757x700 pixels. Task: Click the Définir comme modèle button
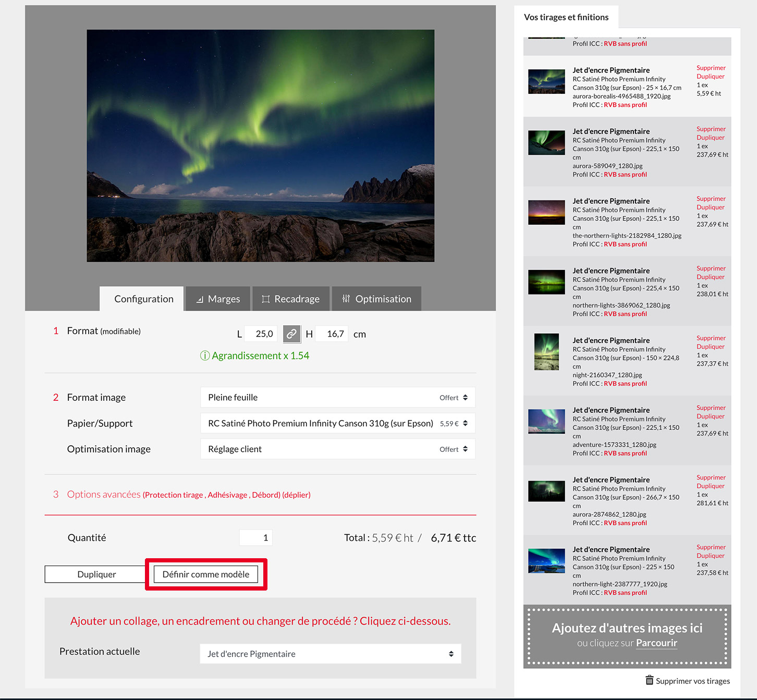(206, 574)
